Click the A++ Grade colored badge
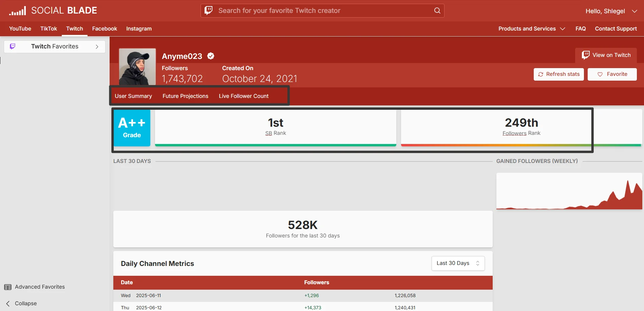 point(132,128)
